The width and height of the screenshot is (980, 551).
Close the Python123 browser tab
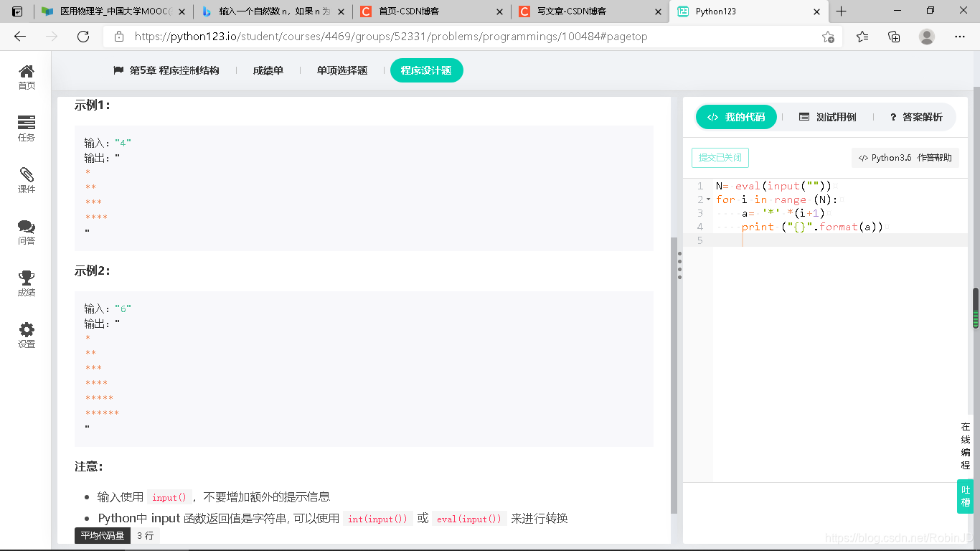pyautogui.click(x=816, y=11)
